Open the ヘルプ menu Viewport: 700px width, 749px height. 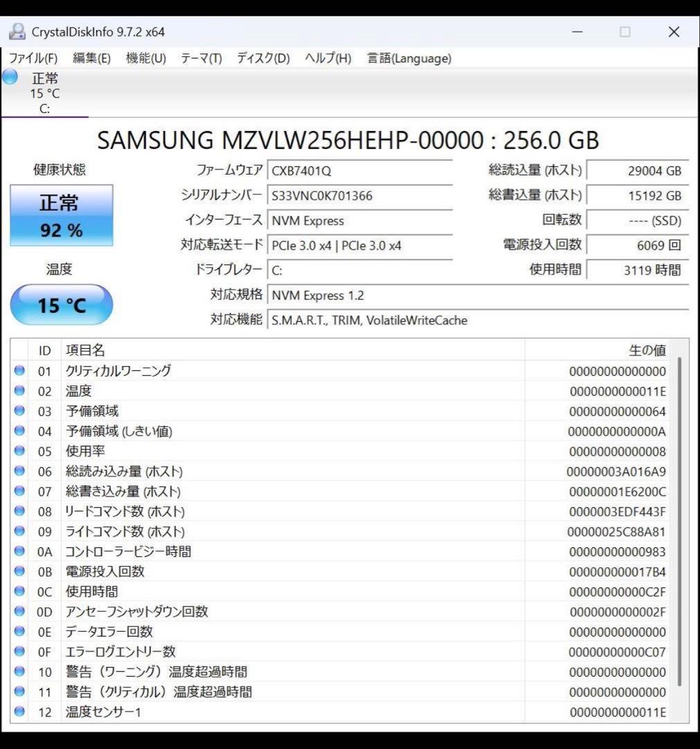[326, 58]
